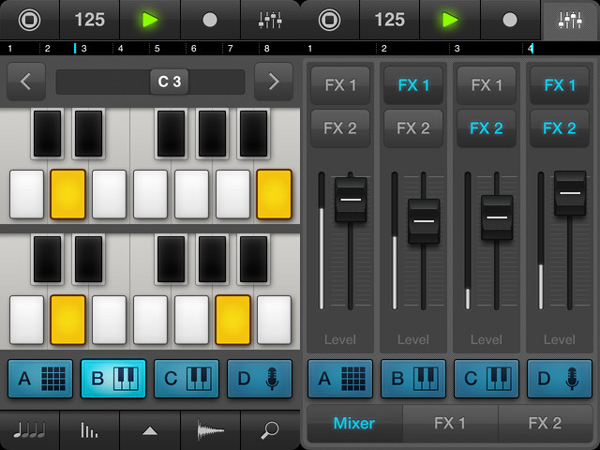The image size is (600, 450).
Task: Play yellow last white key on upper keyboard
Action: coord(274,194)
